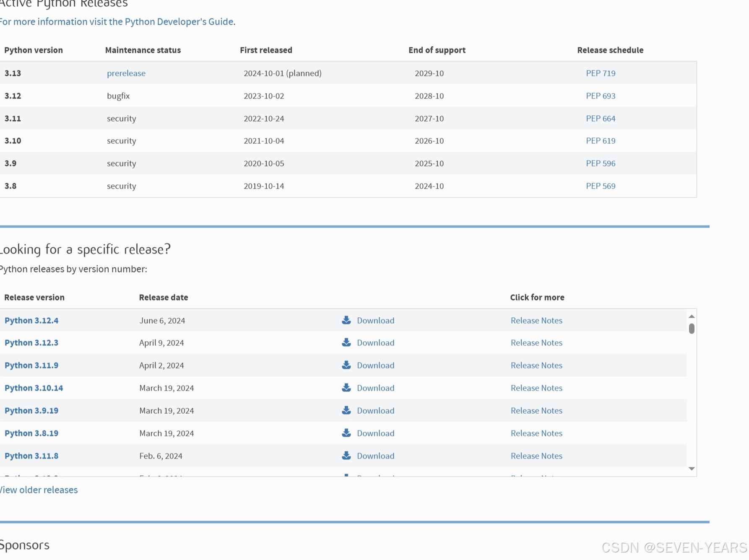Select the 2019-10-14 first released cell
749x560 pixels.
click(264, 186)
